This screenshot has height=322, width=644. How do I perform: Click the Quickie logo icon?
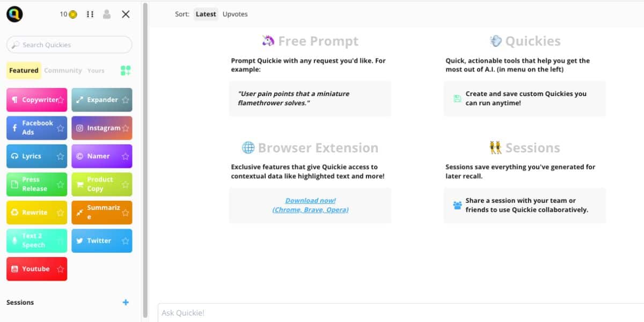(x=14, y=14)
